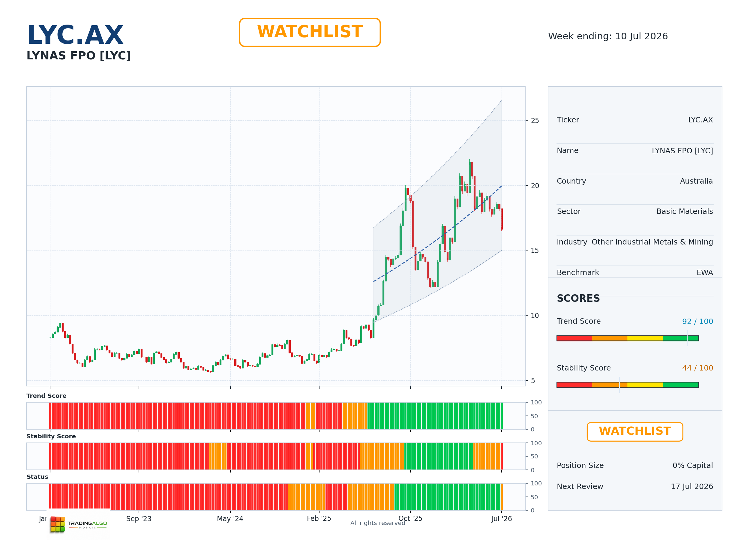Click the Benchmark value 'EWA'
Image resolution: width=756 pixels, height=540 pixels.
pyautogui.click(x=704, y=272)
